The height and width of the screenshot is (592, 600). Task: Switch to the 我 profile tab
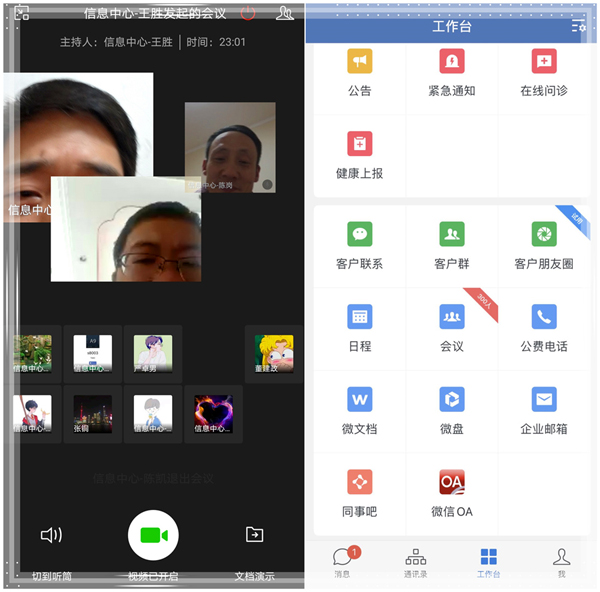pos(561,563)
